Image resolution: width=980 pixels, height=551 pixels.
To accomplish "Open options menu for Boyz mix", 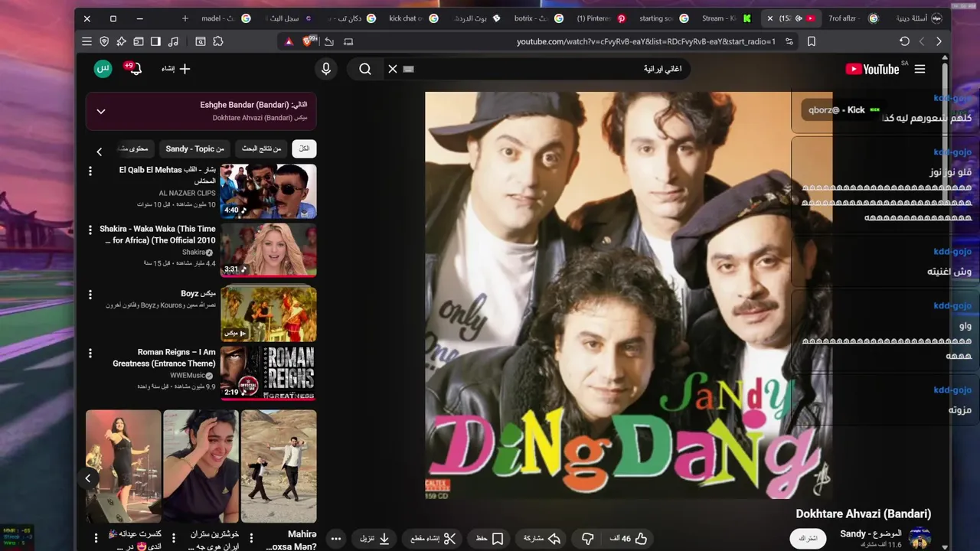I will pos(90,295).
